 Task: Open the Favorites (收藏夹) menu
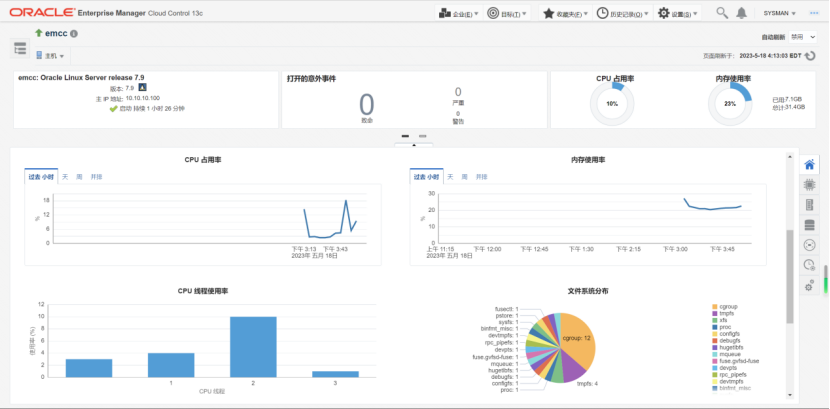[x=565, y=13]
